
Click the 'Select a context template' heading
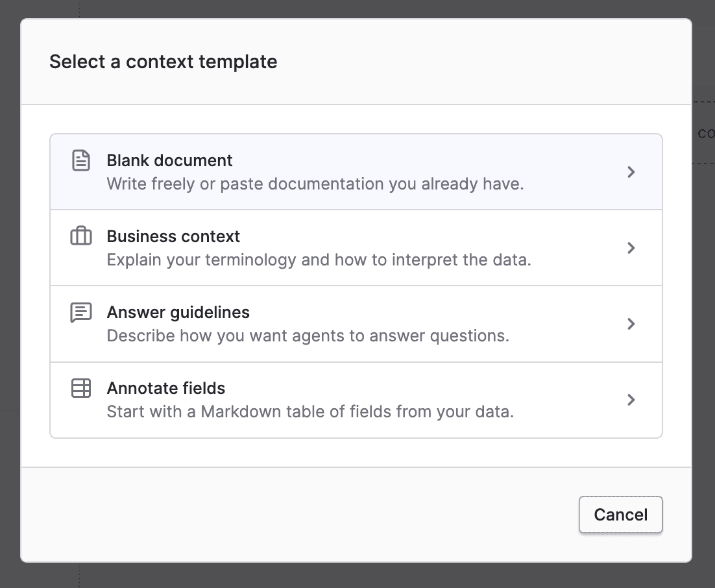(x=164, y=62)
